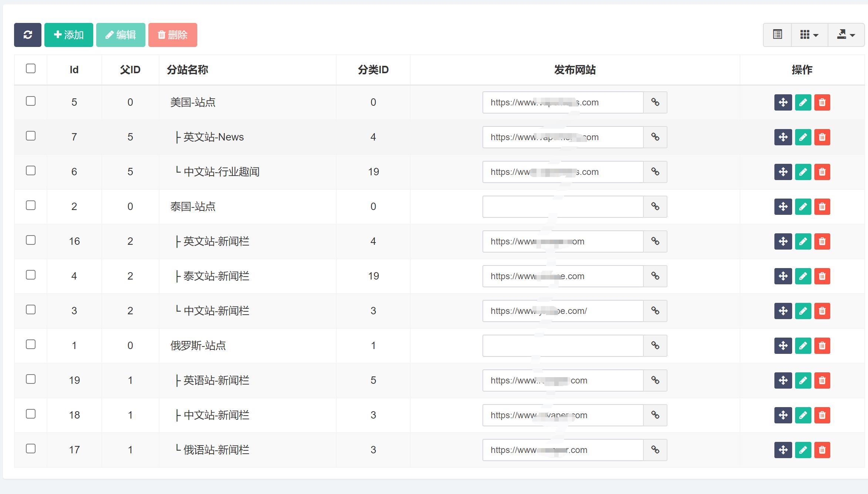868x494 pixels.
Task: Open the export data dropdown
Action: tap(846, 35)
